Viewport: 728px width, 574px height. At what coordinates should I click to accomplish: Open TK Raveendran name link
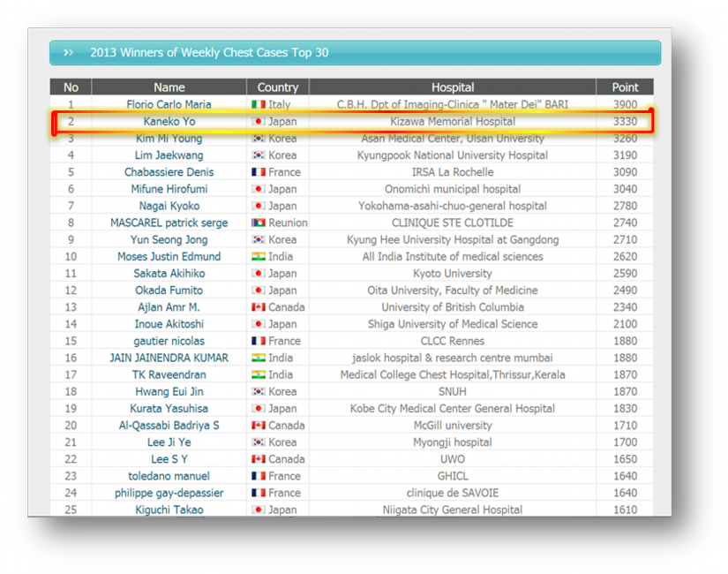click(169, 374)
